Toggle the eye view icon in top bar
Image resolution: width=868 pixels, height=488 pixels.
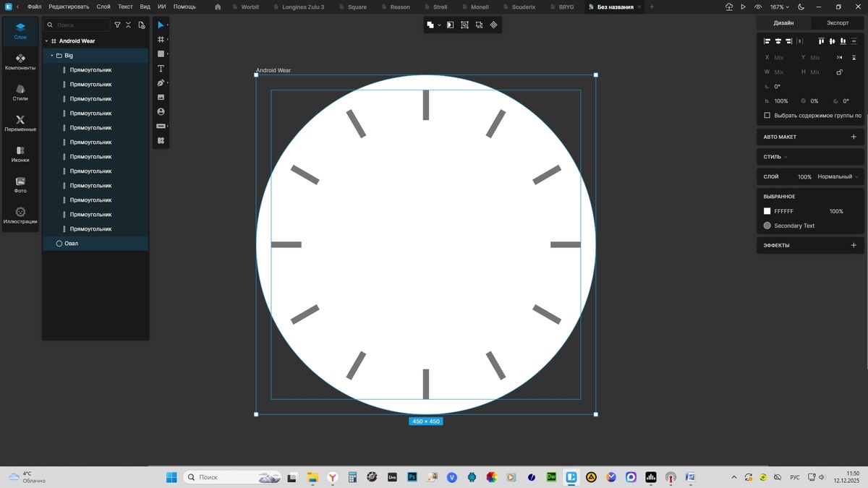point(757,7)
